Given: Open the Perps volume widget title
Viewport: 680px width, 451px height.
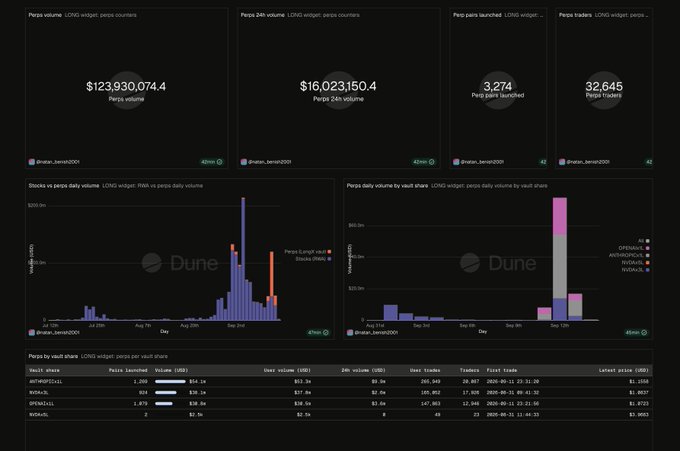Looking at the screenshot, I should [45, 15].
